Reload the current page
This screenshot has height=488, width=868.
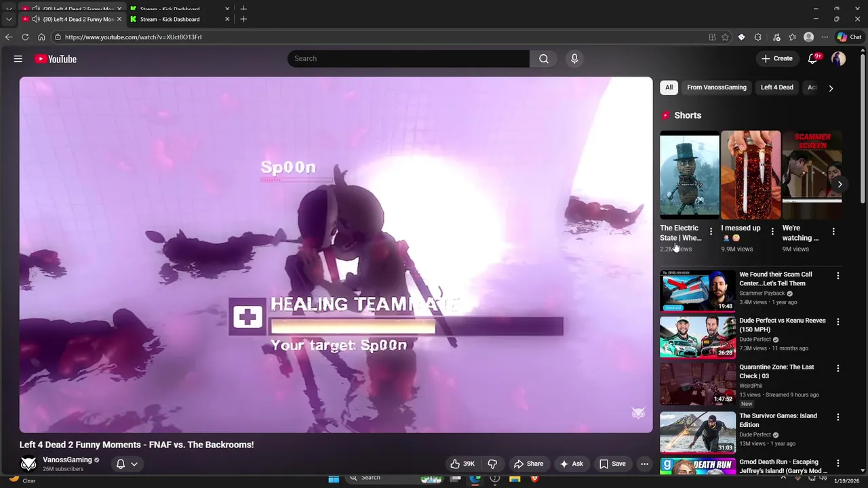(x=25, y=37)
